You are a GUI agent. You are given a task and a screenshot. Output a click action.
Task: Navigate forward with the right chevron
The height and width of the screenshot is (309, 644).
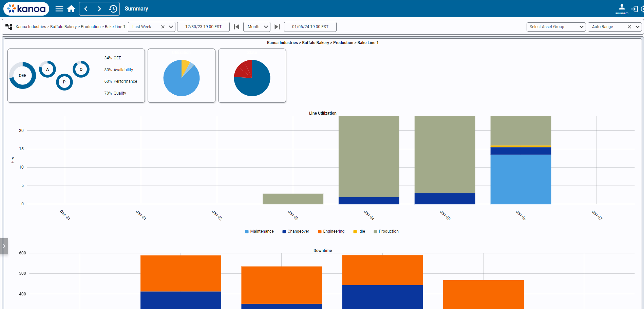(x=99, y=9)
